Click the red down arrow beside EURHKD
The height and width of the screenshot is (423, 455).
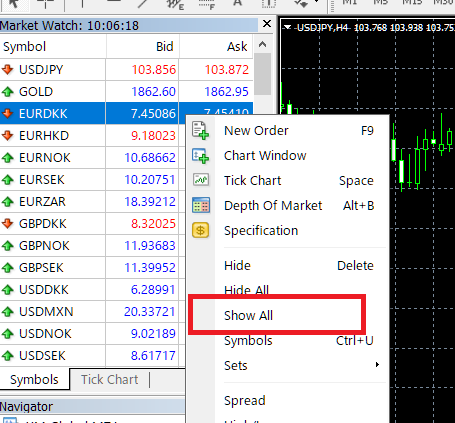pos(7,136)
